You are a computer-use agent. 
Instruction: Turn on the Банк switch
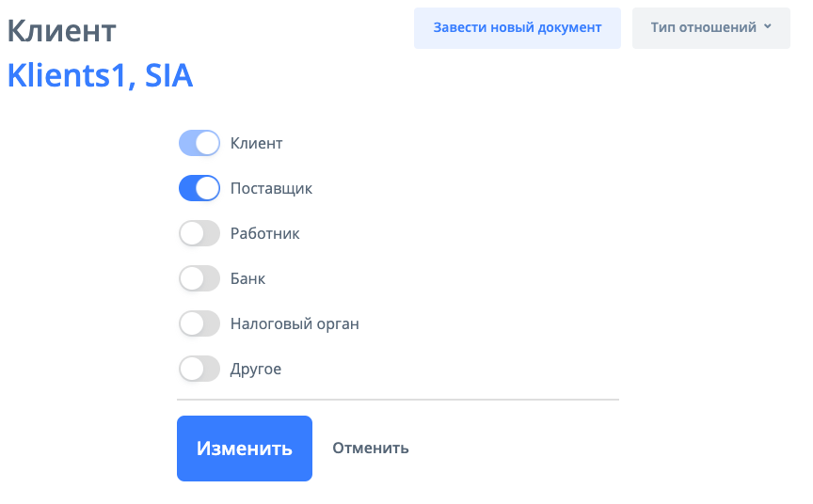click(x=199, y=279)
